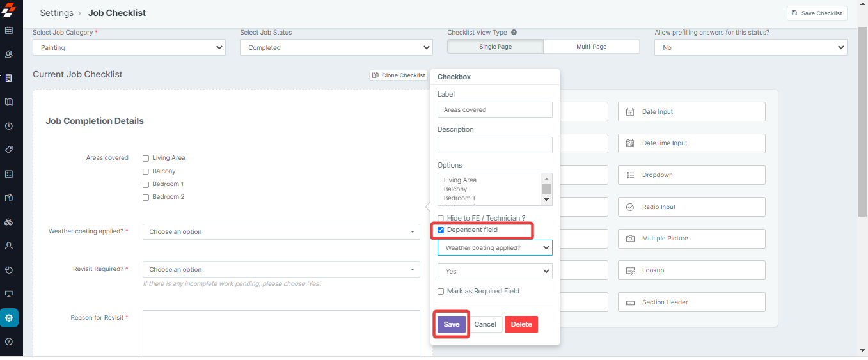Switch to Multi-Page view type
The height and width of the screenshot is (360, 868).
pos(592,47)
